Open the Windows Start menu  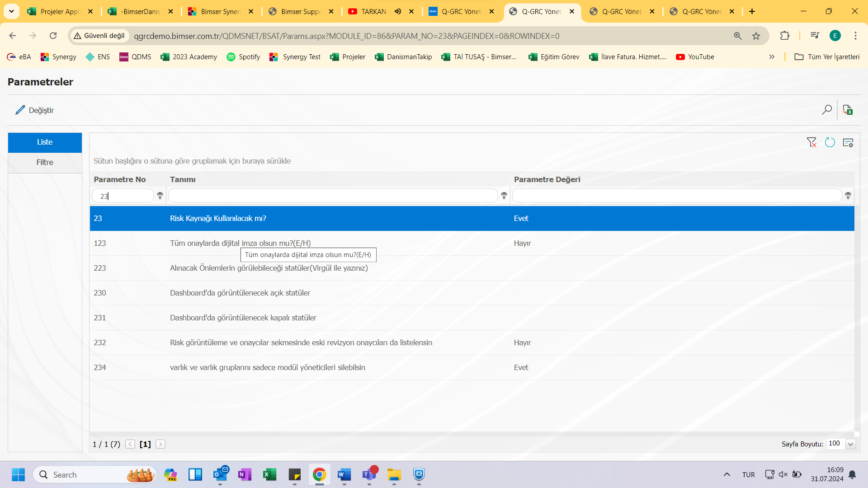pos(18,474)
